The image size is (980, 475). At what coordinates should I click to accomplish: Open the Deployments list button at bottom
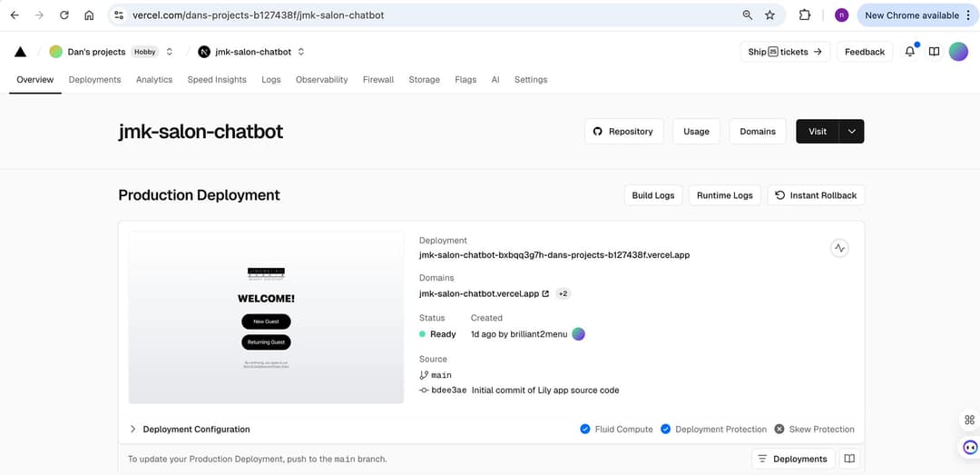tap(793, 459)
